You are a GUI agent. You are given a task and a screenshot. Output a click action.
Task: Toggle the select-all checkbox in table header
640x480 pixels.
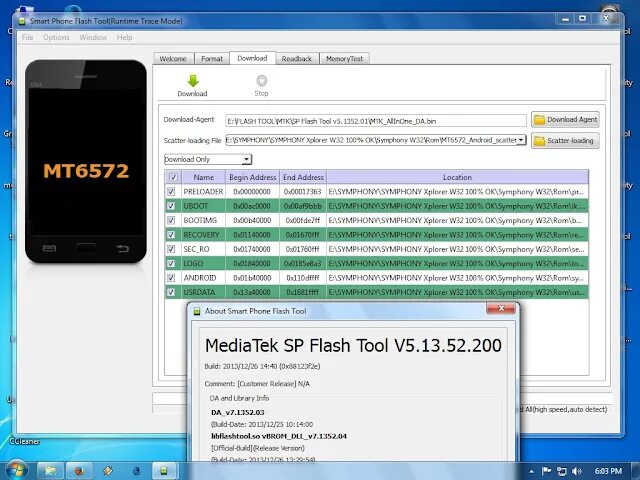pyautogui.click(x=173, y=178)
